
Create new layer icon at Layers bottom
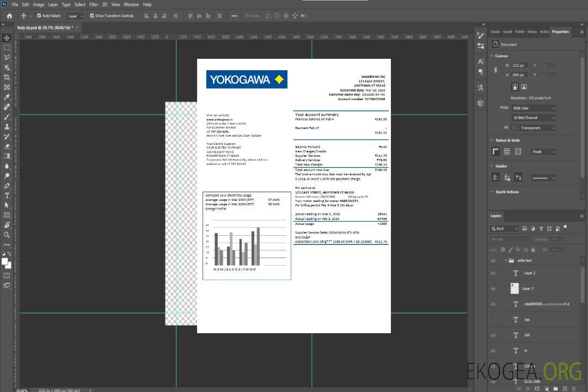pos(565,389)
